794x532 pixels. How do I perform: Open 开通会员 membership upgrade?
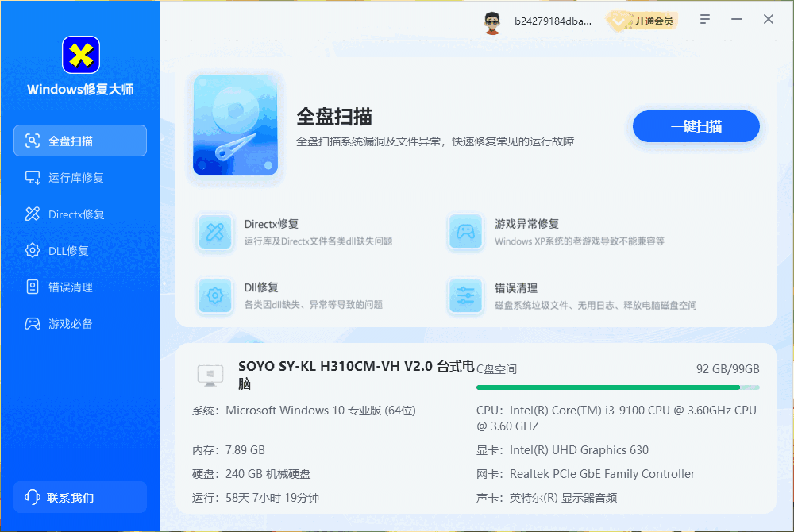646,21
